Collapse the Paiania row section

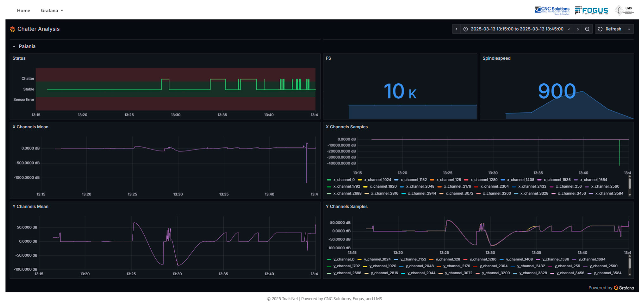coord(14,47)
